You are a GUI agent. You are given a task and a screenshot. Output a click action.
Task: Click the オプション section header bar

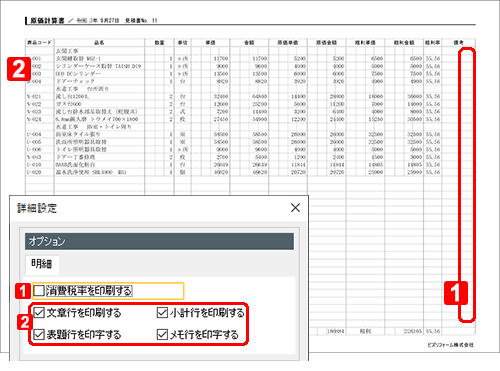159,241
